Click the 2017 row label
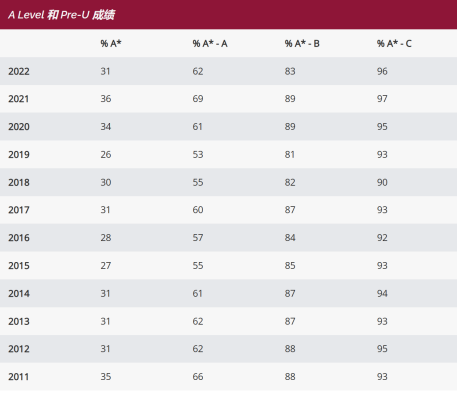Screen dimensions: 458x398 click(x=19, y=210)
